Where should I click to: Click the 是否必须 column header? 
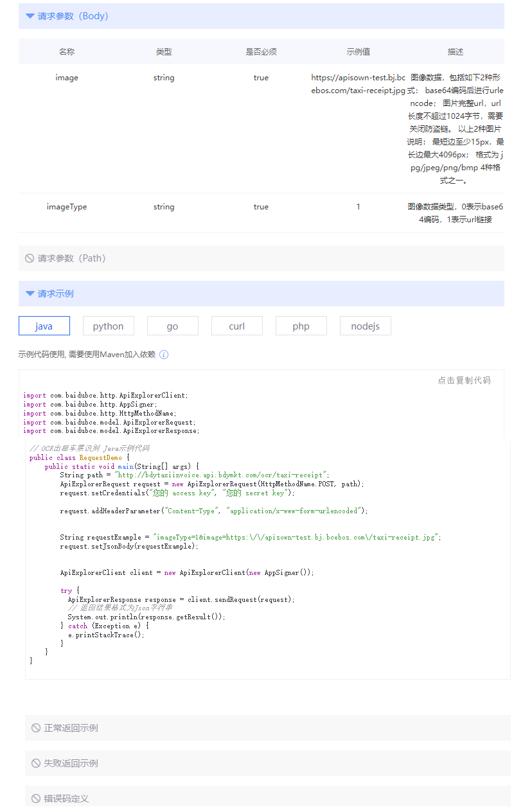(261, 52)
